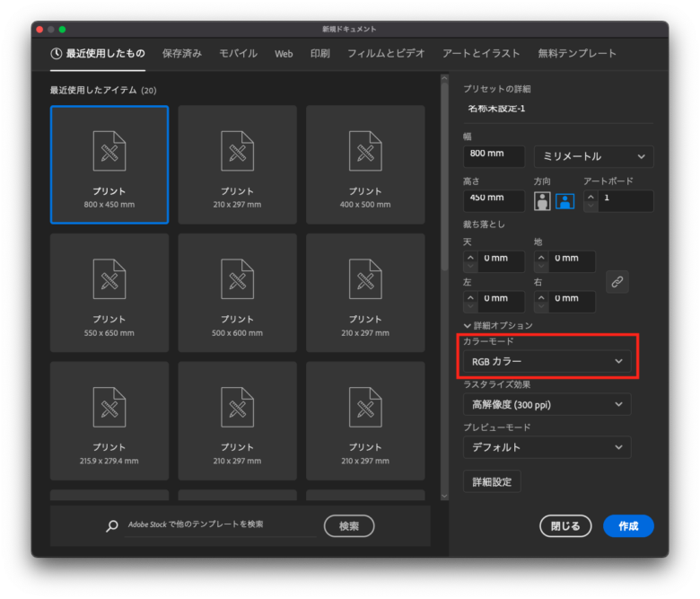Screen dimensions: 700x599
Task: Switch to the アートとイラスト tab
Action: (483, 54)
